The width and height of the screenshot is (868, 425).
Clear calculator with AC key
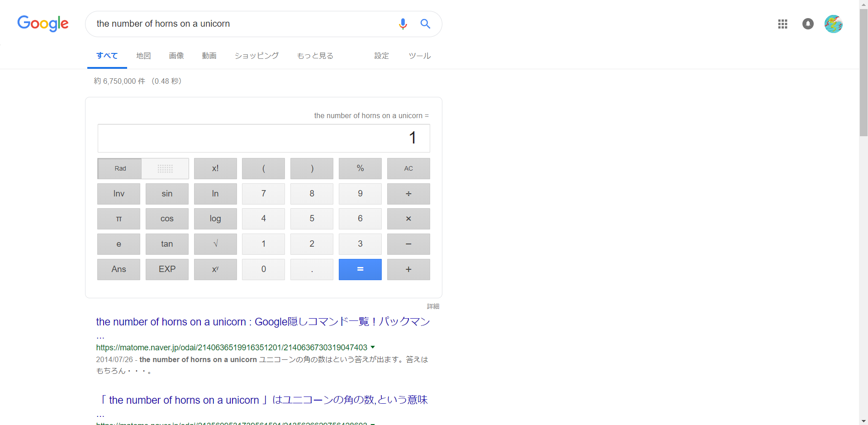point(408,168)
